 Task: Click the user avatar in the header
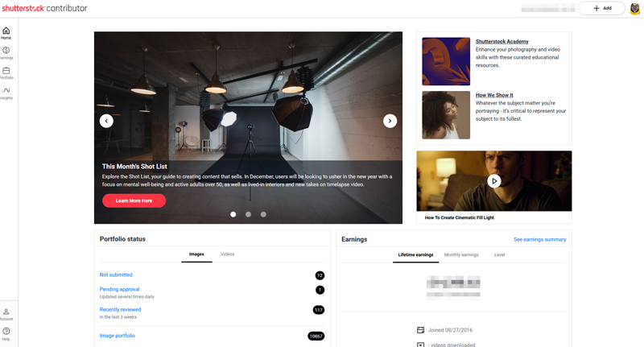[x=635, y=8]
